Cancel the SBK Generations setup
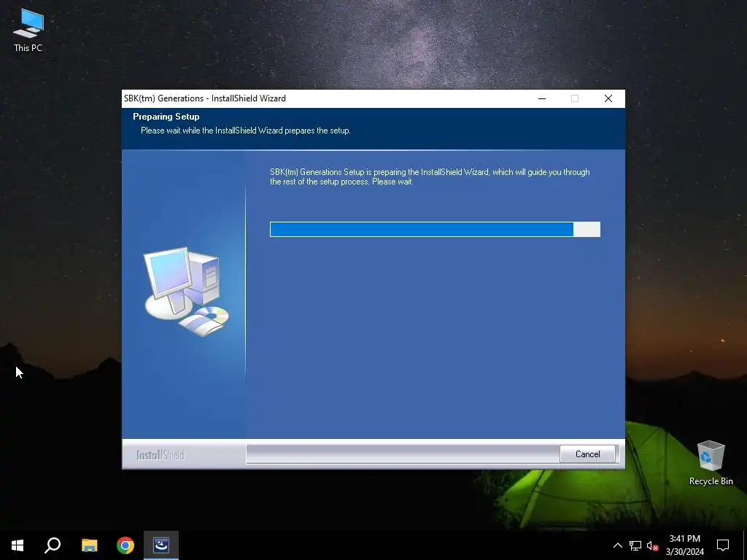The image size is (747, 560). [x=587, y=454]
